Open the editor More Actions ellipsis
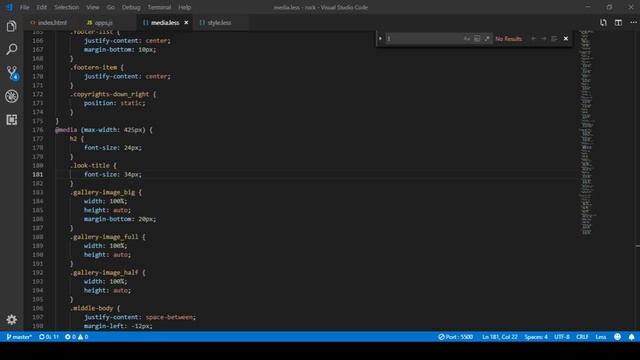Viewport: 640px width, 360px height. click(x=633, y=23)
